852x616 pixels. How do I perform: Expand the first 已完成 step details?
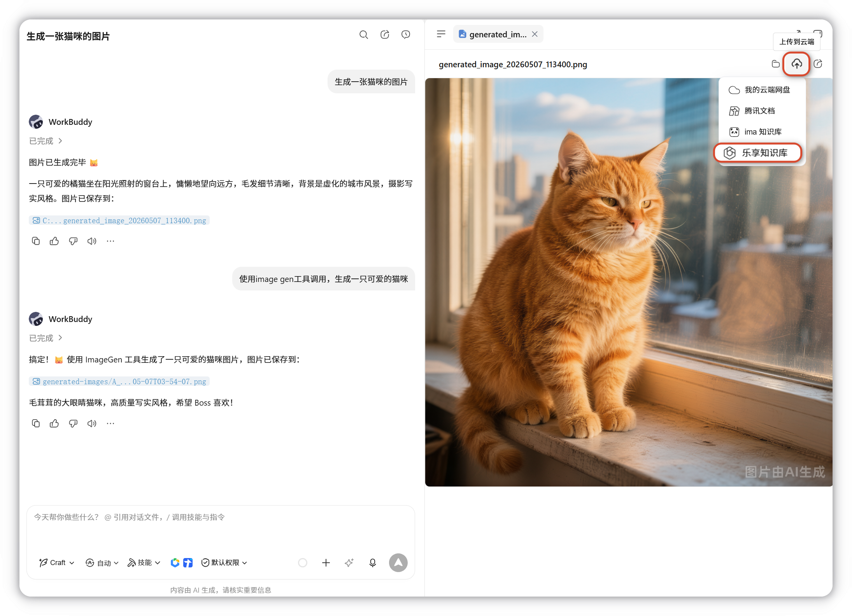point(46,141)
